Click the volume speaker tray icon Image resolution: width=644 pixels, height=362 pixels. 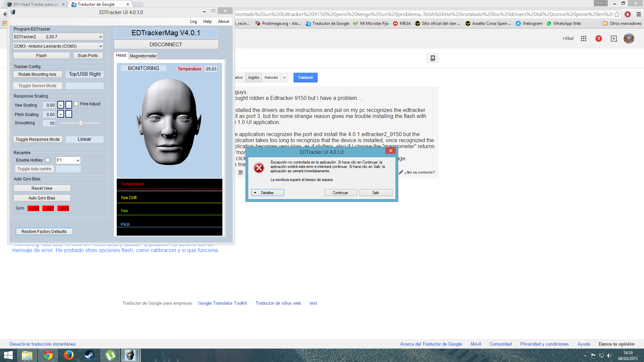tap(609, 356)
